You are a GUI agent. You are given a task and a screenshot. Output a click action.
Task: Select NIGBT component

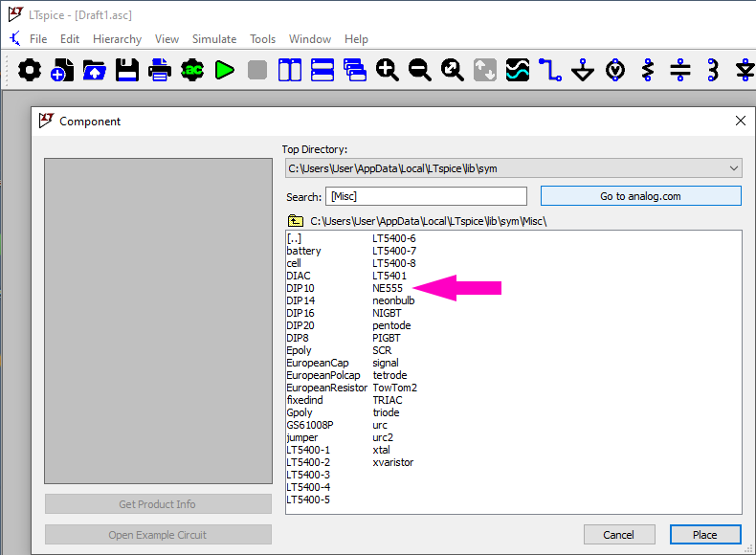pos(387,313)
